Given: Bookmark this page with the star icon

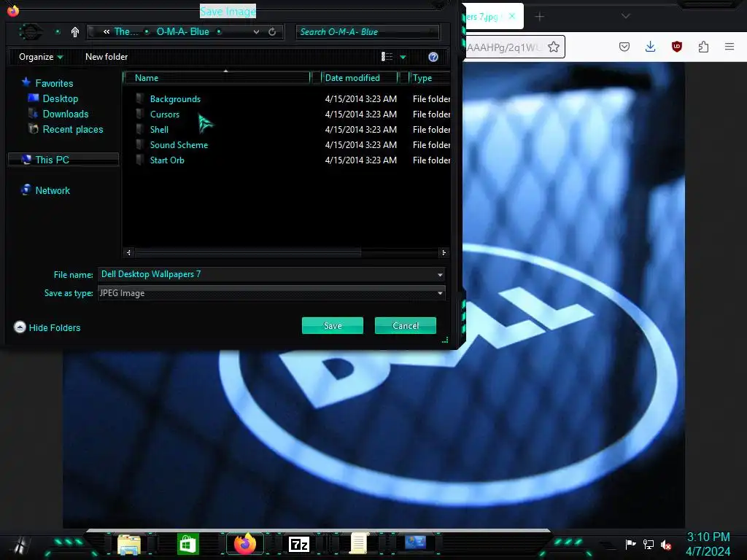Looking at the screenshot, I should [554, 47].
